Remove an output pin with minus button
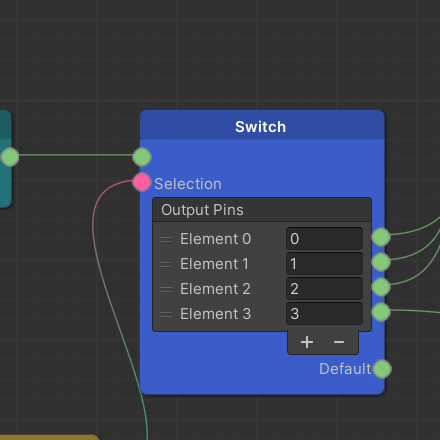 pyautogui.click(x=339, y=342)
